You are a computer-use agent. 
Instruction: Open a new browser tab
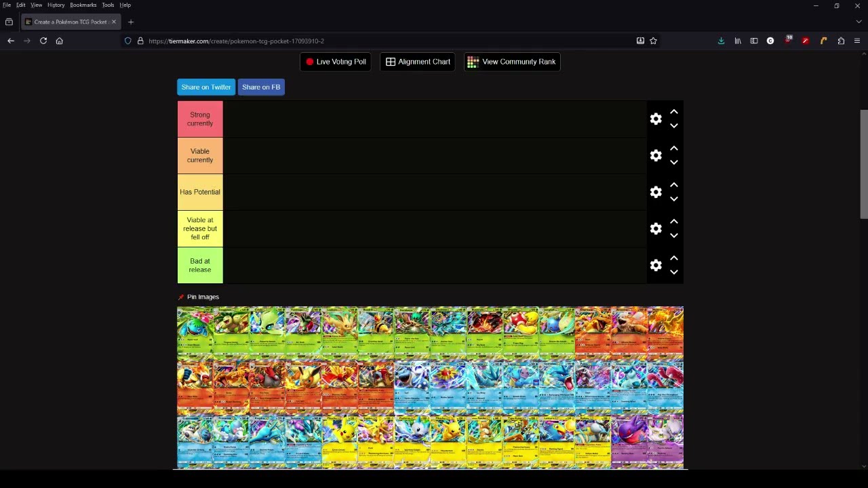(131, 22)
